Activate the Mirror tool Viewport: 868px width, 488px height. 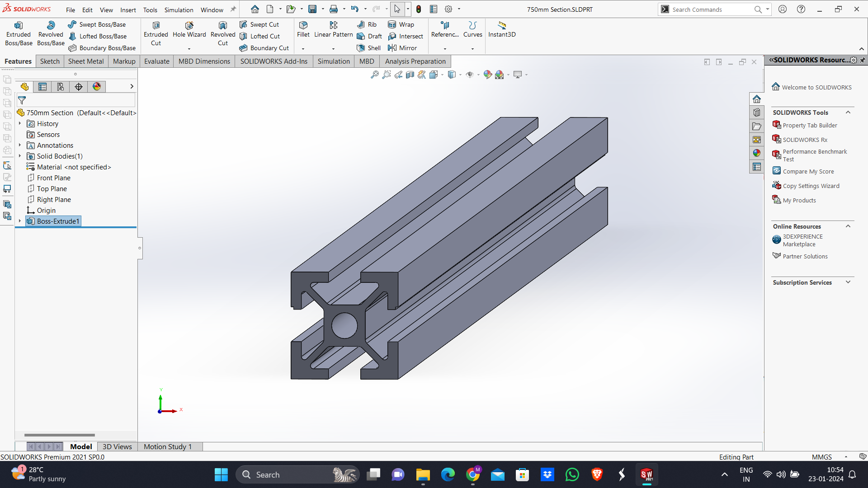[x=392, y=48]
